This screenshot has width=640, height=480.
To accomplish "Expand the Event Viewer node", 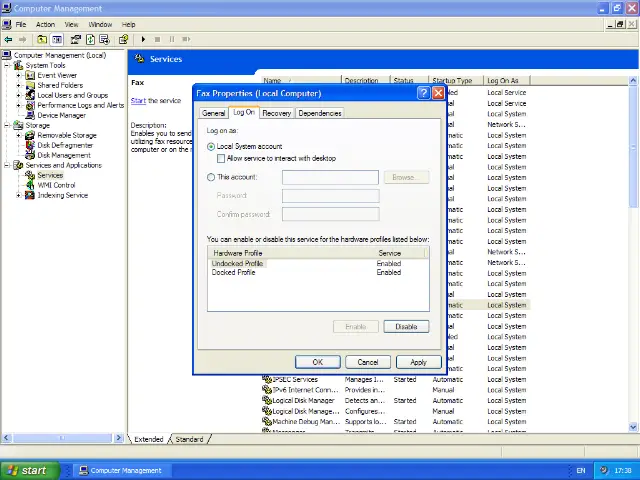I will tap(18, 75).
